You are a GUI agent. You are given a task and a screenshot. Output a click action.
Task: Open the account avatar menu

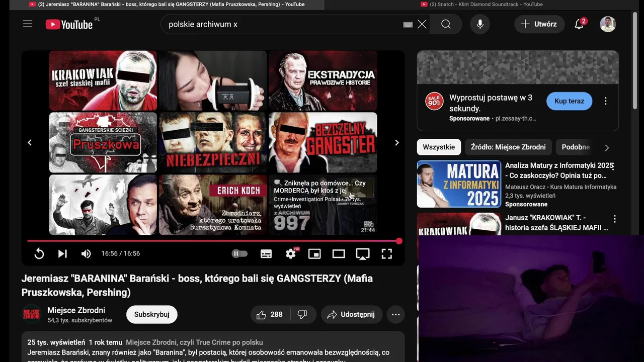608,24
